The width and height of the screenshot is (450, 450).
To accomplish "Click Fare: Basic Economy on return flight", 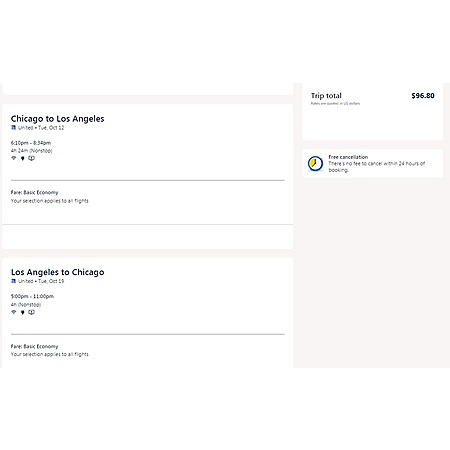I will click(x=34, y=347).
